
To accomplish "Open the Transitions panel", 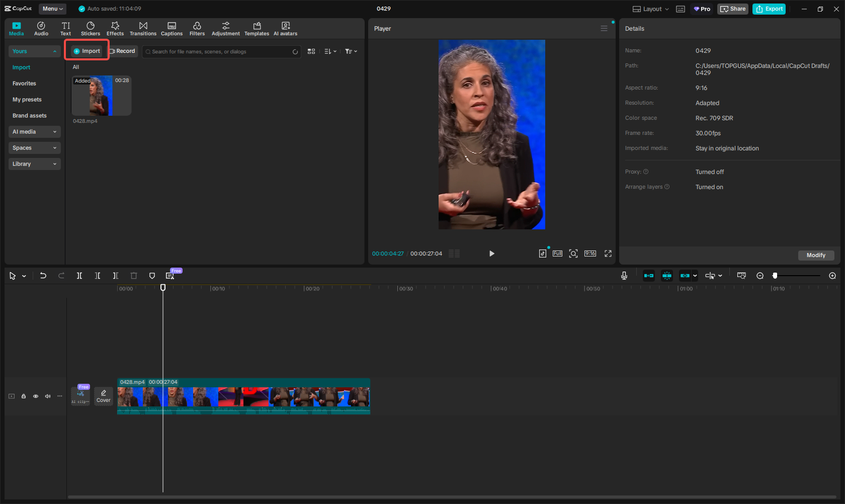I will [143, 28].
